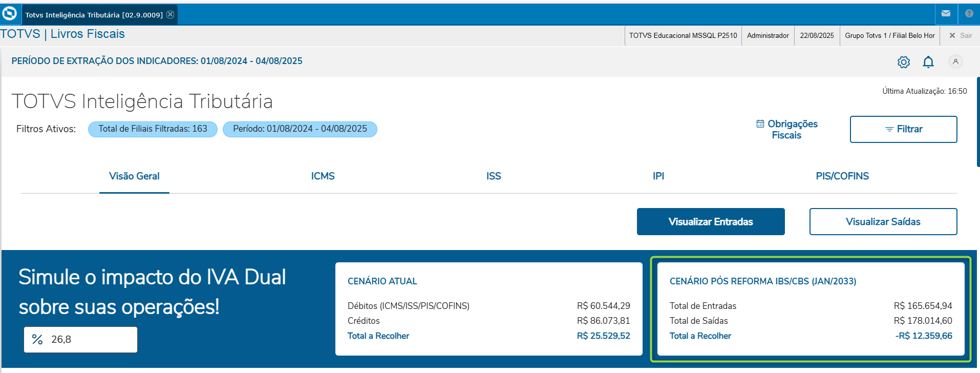Click the R$ 165.654,94 entradas value
Viewport: 980px width, 373px height.
point(923,306)
